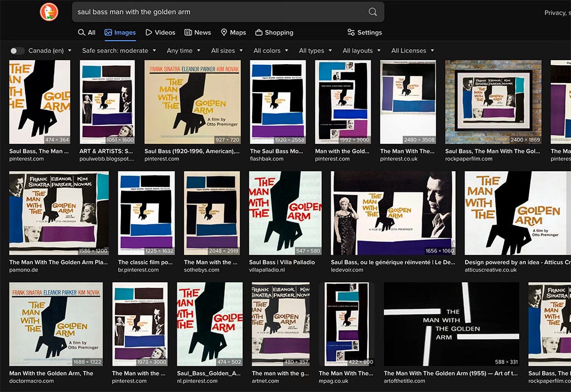This screenshot has height=392, width=571.
Task: Open the All sizes dropdown
Action: (227, 51)
